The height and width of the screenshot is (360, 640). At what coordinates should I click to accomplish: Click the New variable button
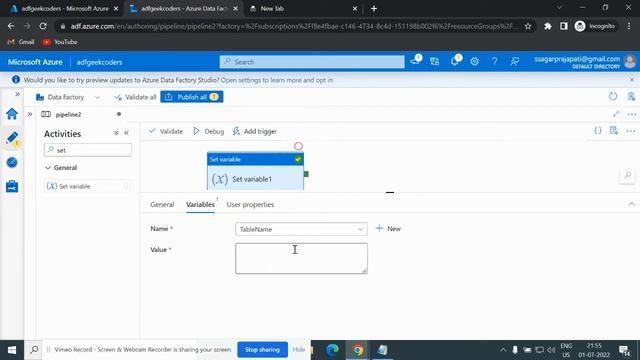(x=389, y=229)
